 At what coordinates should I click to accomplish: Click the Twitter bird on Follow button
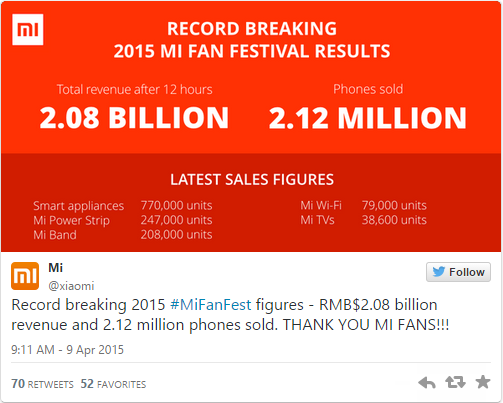coord(439,272)
